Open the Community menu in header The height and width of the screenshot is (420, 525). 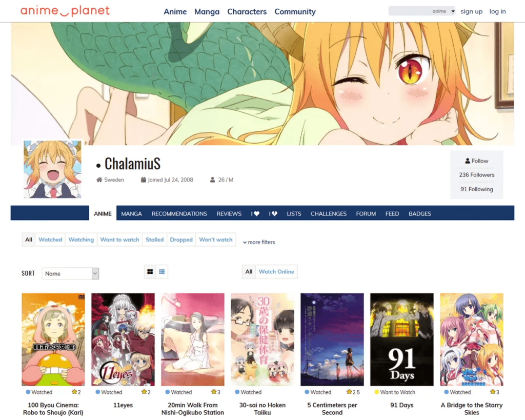tap(295, 12)
